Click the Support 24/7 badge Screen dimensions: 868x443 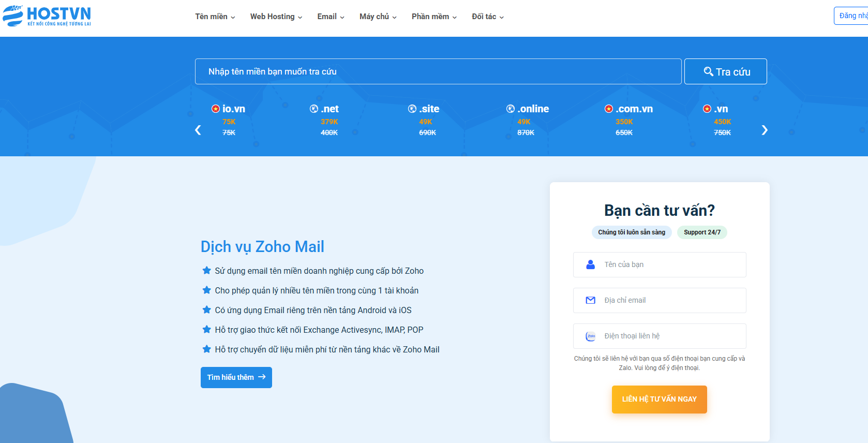(x=702, y=232)
